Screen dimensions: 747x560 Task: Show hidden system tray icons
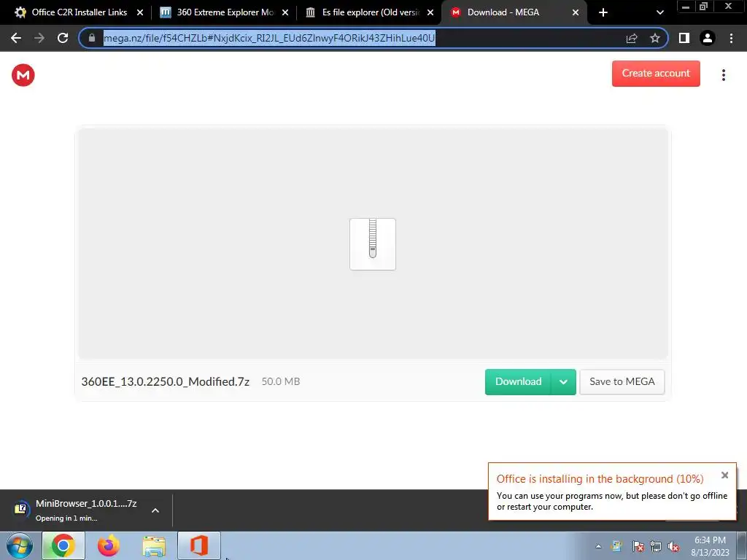click(598, 546)
